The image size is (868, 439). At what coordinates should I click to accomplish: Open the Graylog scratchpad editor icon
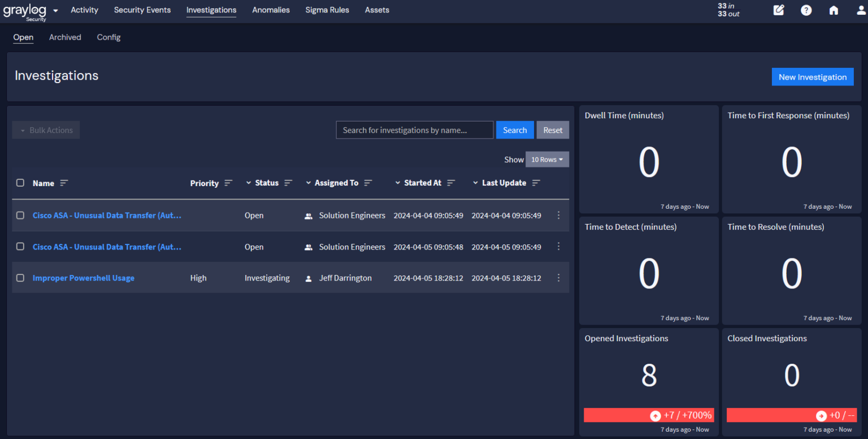[x=779, y=10]
